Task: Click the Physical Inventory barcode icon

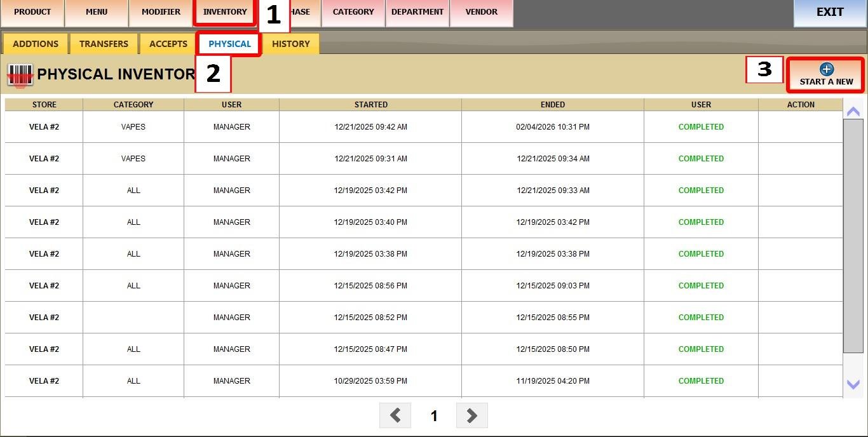Action: coord(20,75)
